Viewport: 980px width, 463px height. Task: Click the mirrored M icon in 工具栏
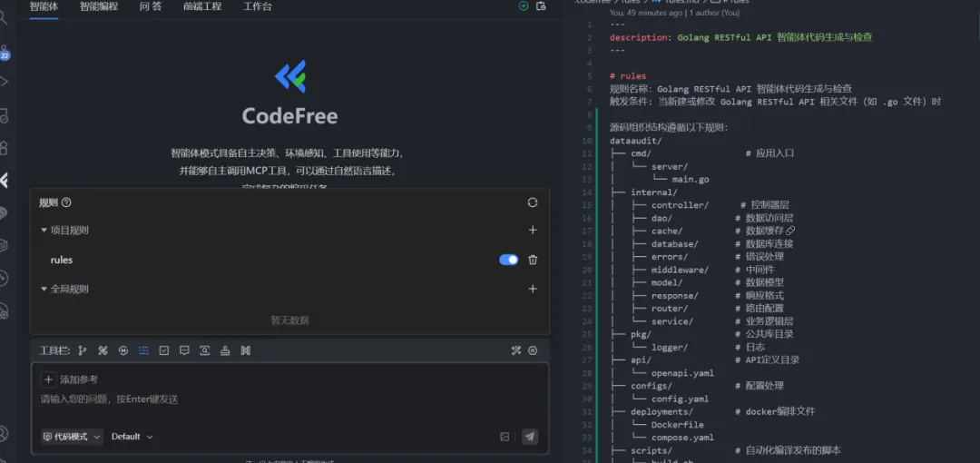[x=246, y=351]
